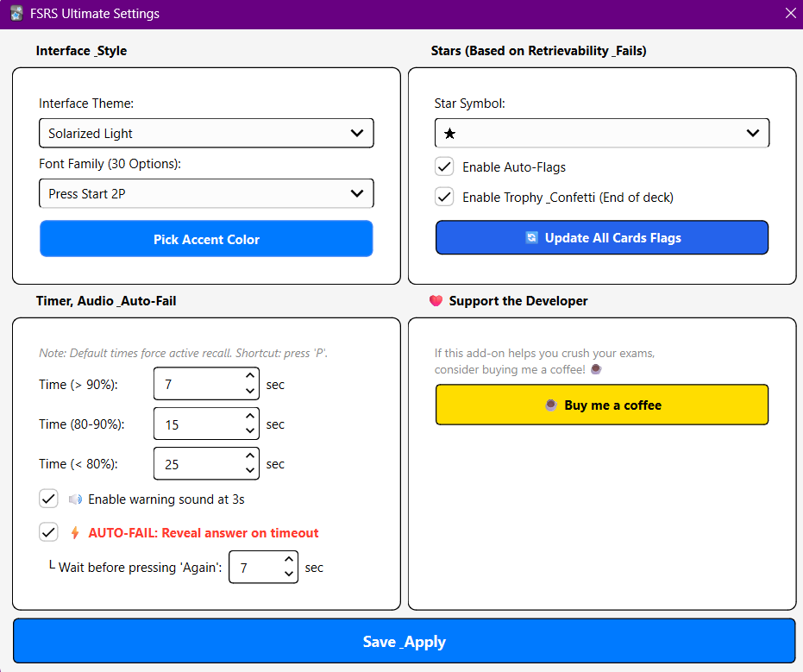Uncheck Enable Trophy Confetti option
The width and height of the screenshot is (803, 672).
pyautogui.click(x=444, y=198)
